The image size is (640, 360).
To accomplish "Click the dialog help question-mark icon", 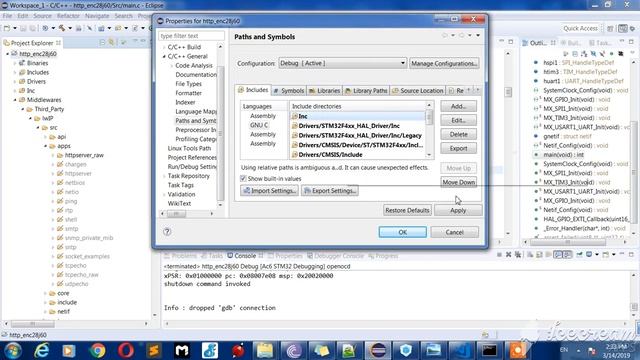I will click(167, 231).
